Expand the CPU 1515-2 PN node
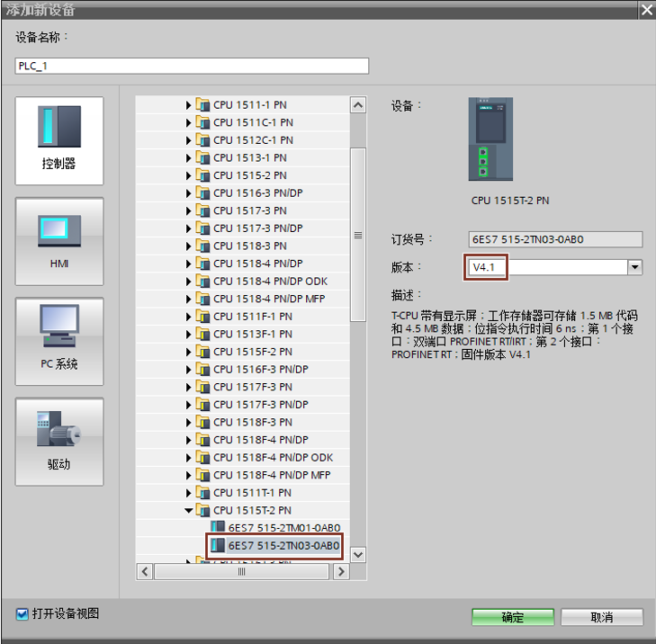The width and height of the screenshot is (656, 644). click(x=188, y=175)
